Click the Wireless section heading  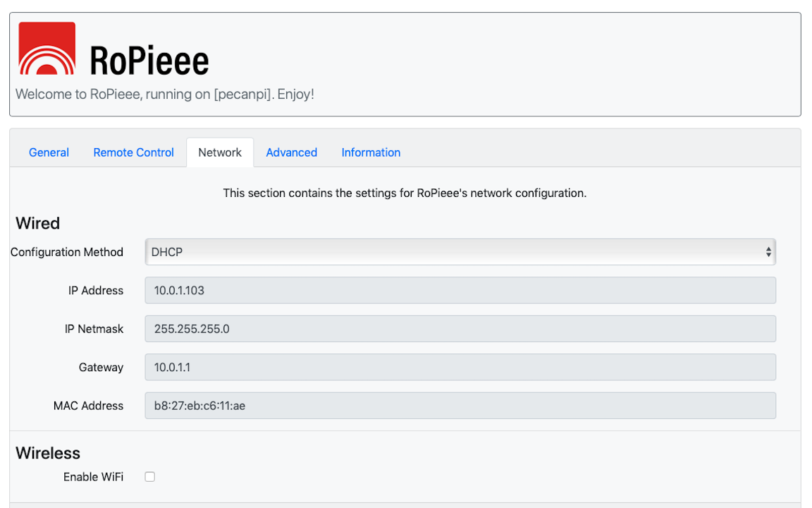click(x=48, y=453)
